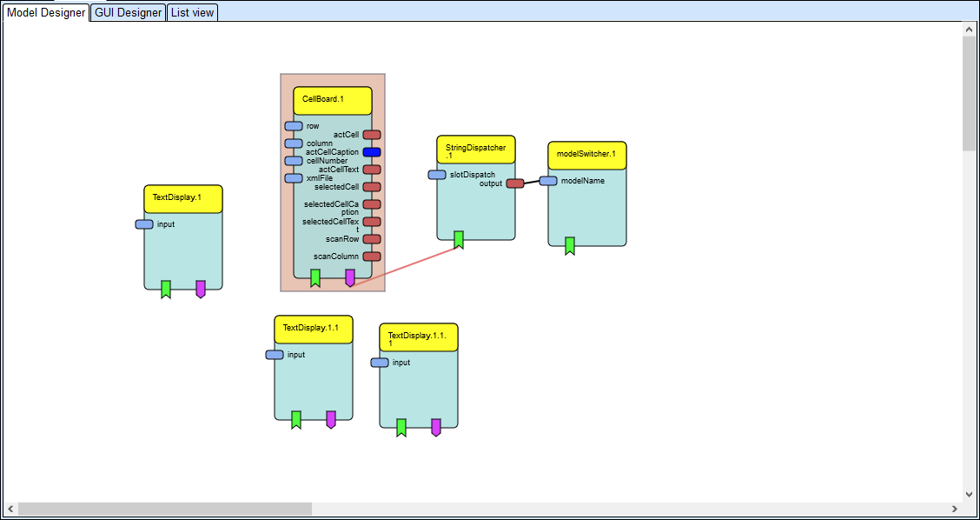
Task: Open the List view tab
Action: coord(192,12)
